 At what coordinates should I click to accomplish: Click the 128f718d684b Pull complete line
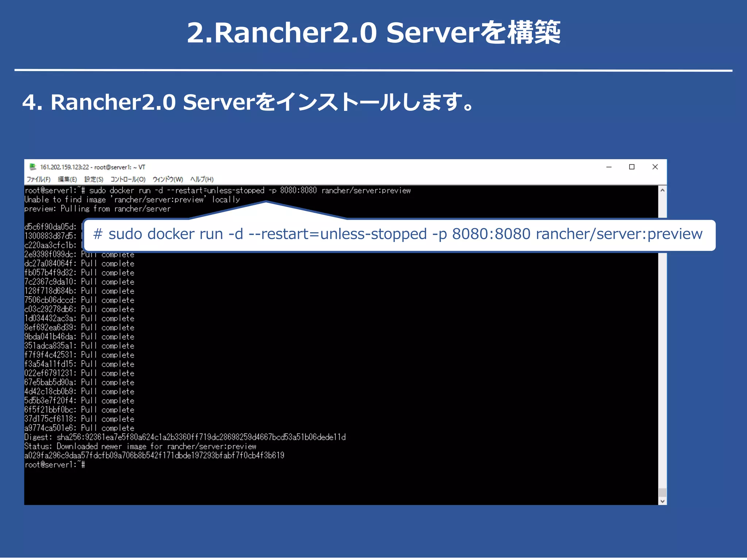(x=79, y=291)
